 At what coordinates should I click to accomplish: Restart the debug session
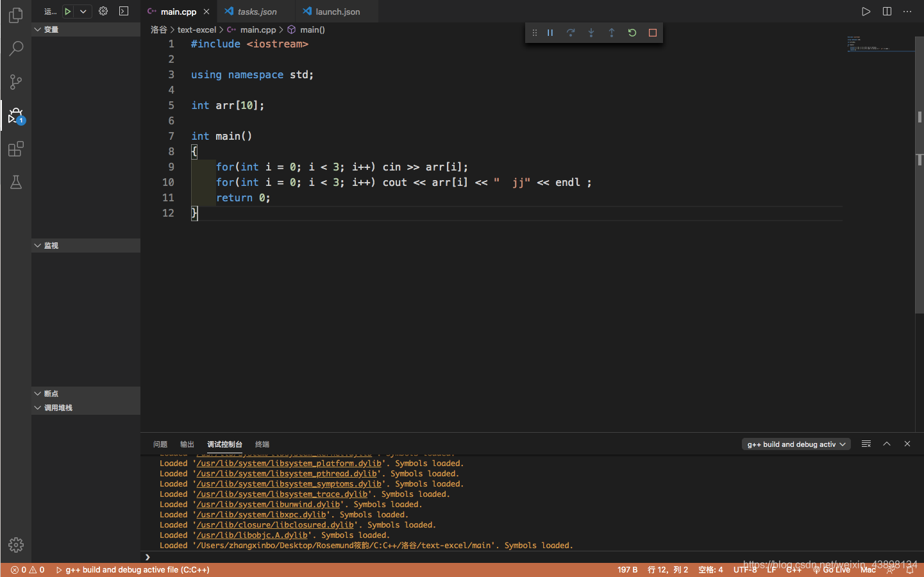tap(632, 33)
